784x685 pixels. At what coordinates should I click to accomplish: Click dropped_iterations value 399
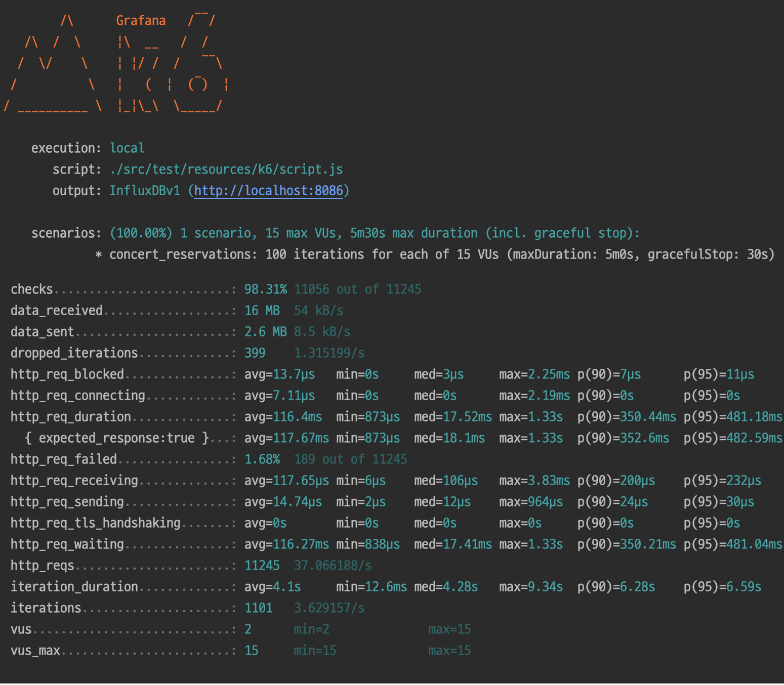(255, 353)
